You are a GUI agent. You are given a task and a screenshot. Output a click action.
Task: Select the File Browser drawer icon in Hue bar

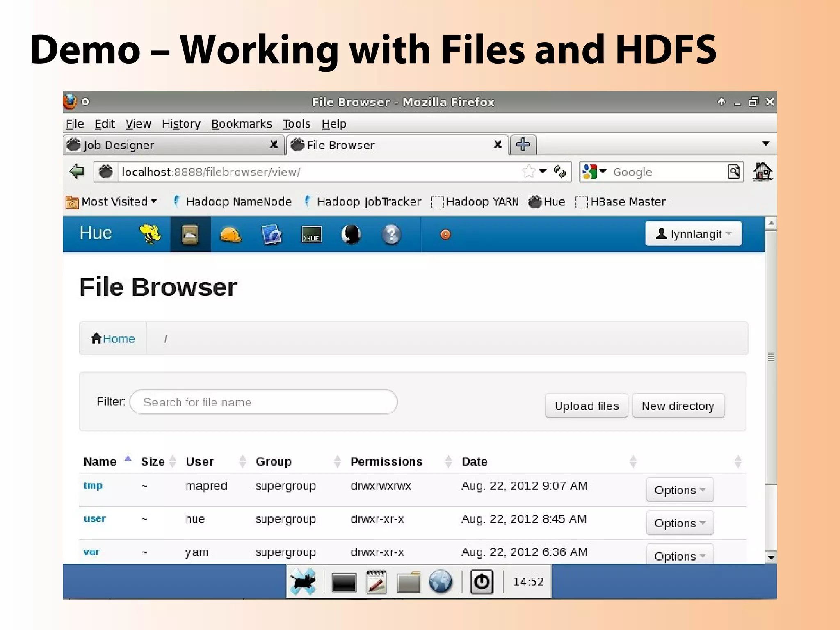pyautogui.click(x=190, y=234)
